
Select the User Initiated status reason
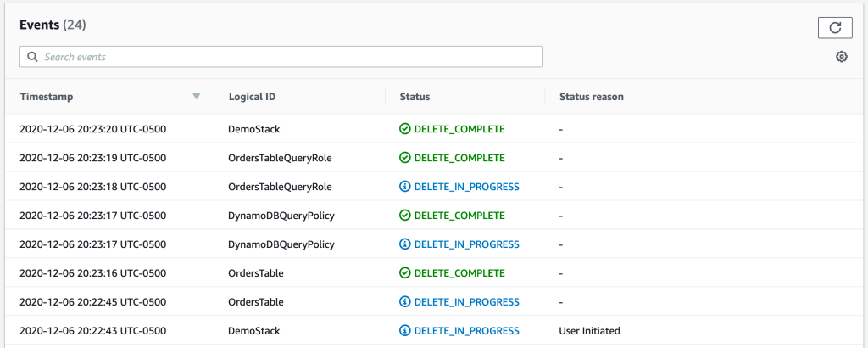click(590, 331)
